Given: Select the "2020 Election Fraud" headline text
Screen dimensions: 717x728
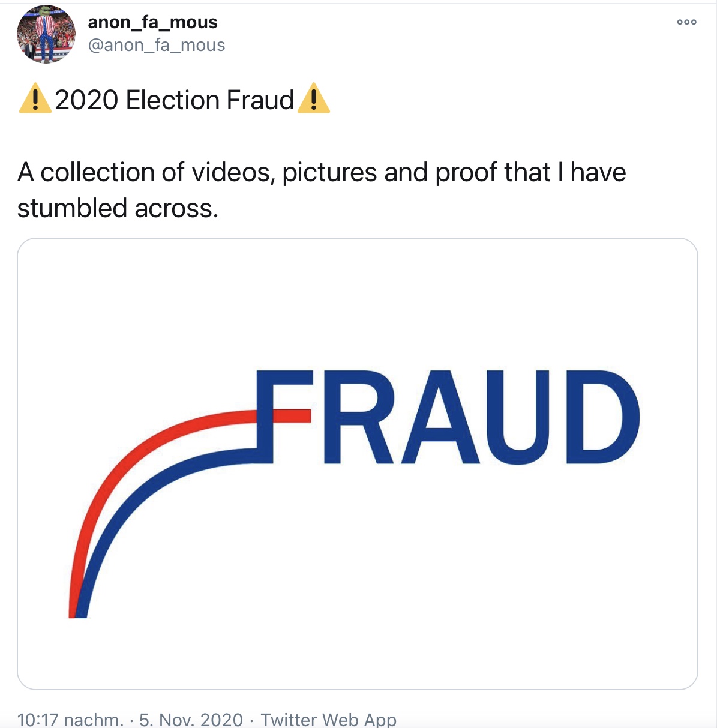Looking at the screenshot, I should click(174, 100).
